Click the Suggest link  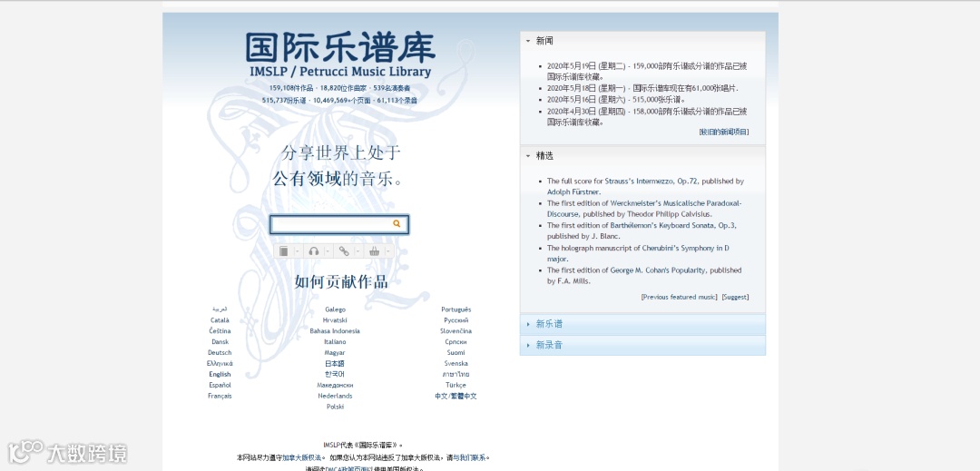(735, 298)
